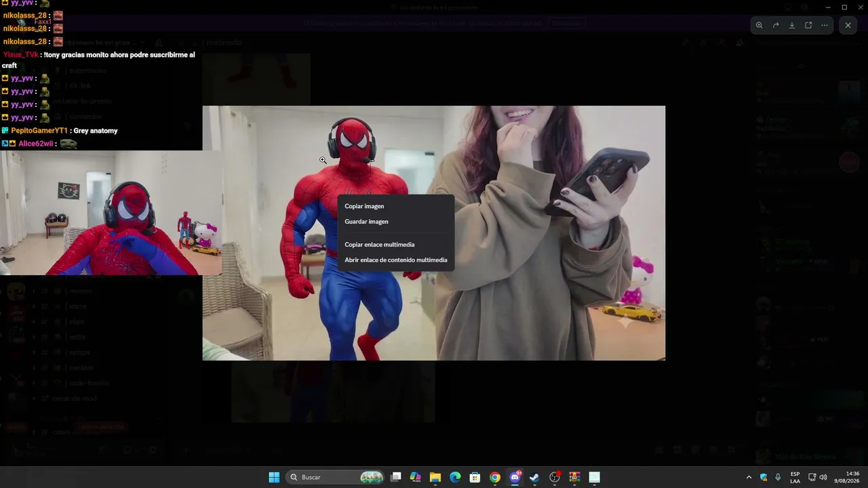868x488 pixels.
Task: Open the volume speaker tray icon
Action: [x=823, y=477]
